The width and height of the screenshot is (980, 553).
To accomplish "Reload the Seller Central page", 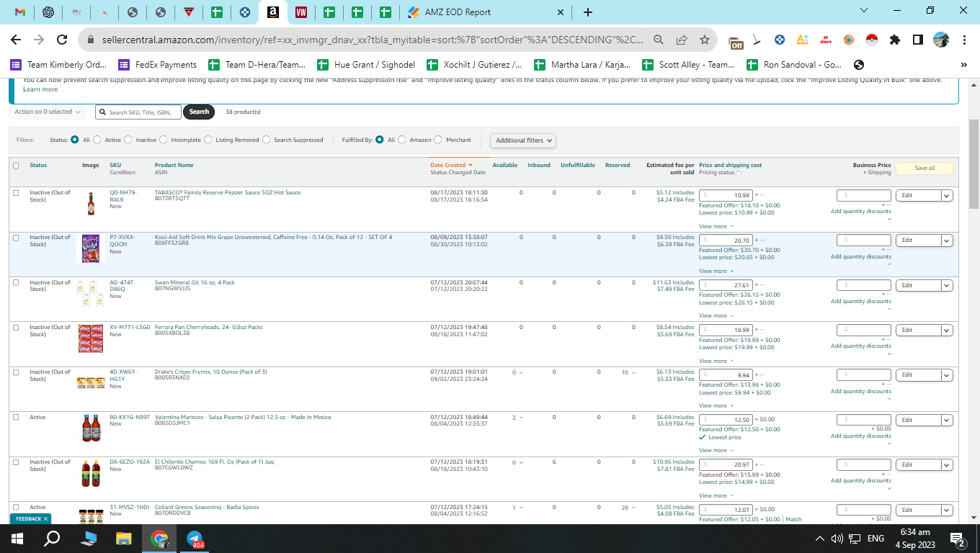I will [62, 40].
